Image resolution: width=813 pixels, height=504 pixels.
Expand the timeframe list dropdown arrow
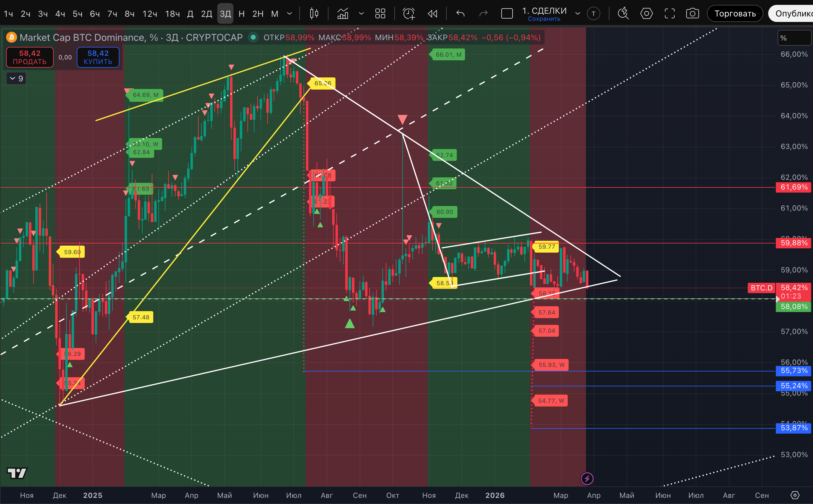pos(290,14)
